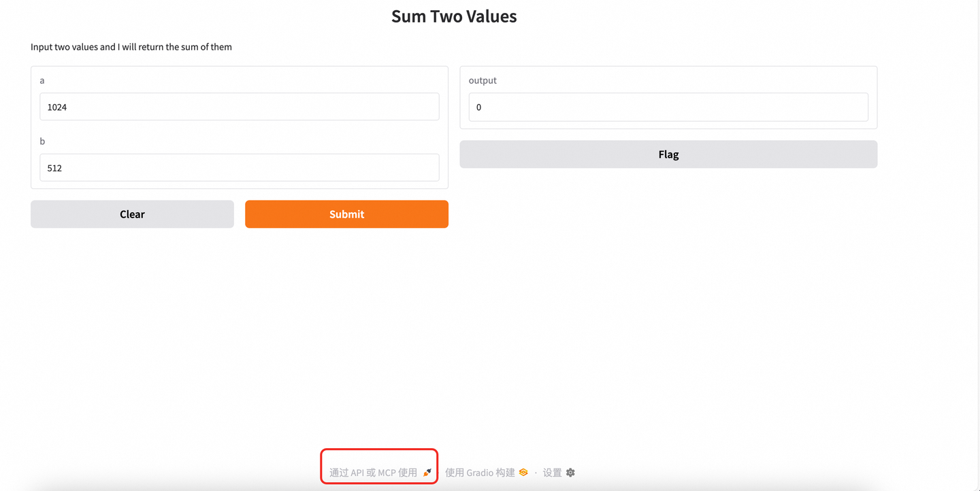
Task: Click the rocket icon in the footer
Action: tap(427, 473)
